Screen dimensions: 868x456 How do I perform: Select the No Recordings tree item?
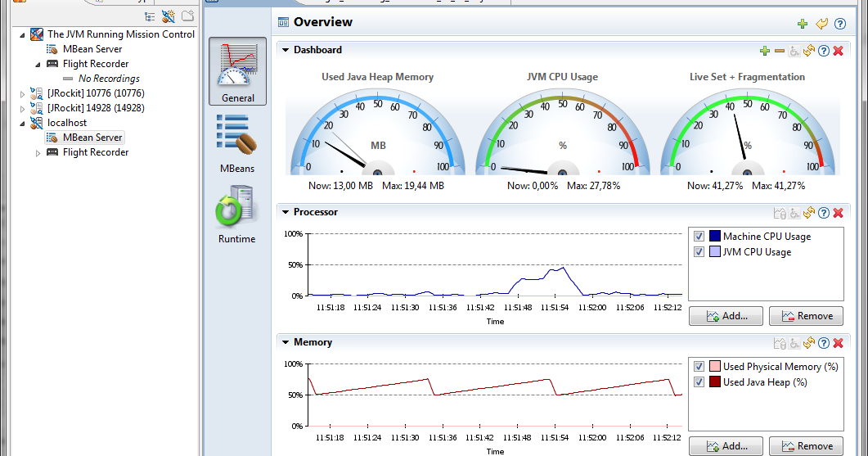coord(109,79)
